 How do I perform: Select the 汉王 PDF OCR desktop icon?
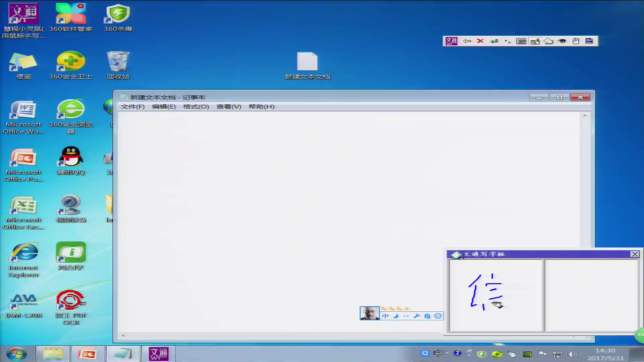[x=71, y=308]
